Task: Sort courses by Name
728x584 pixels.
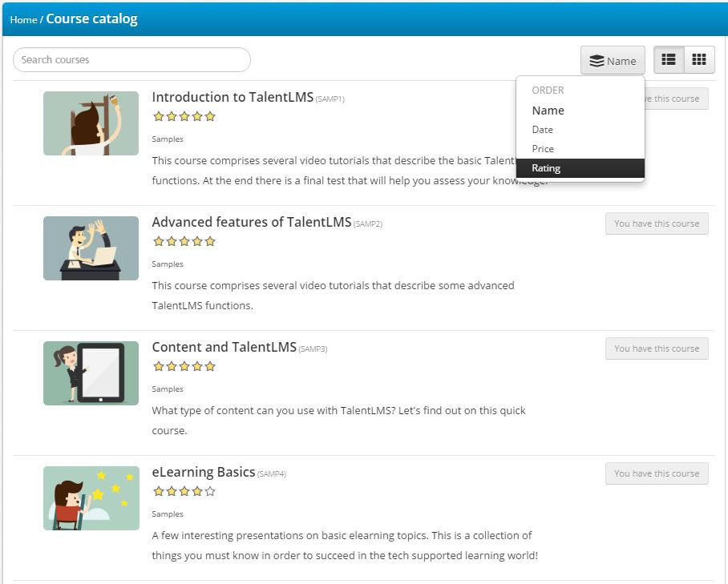Action: tap(580, 111)
